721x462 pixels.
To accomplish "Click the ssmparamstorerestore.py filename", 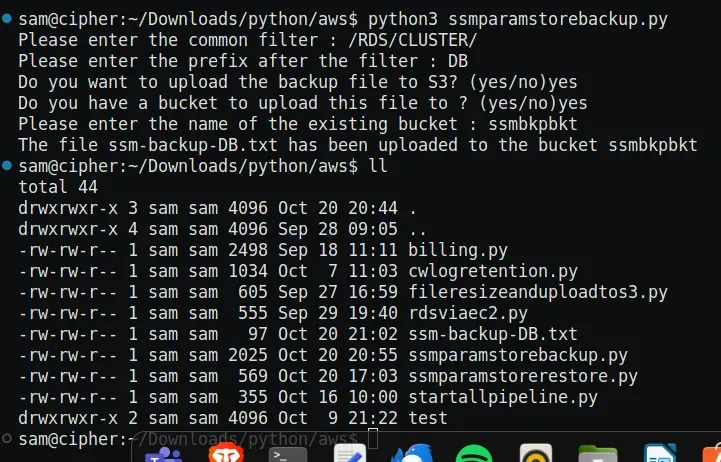I will click(x=522, y=376).
